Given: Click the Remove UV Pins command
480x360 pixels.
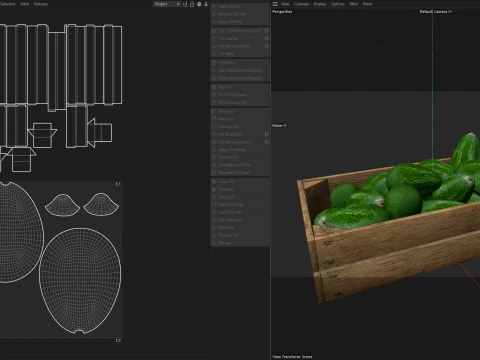Looking at the screenshot, I should [x=240, y=14].
